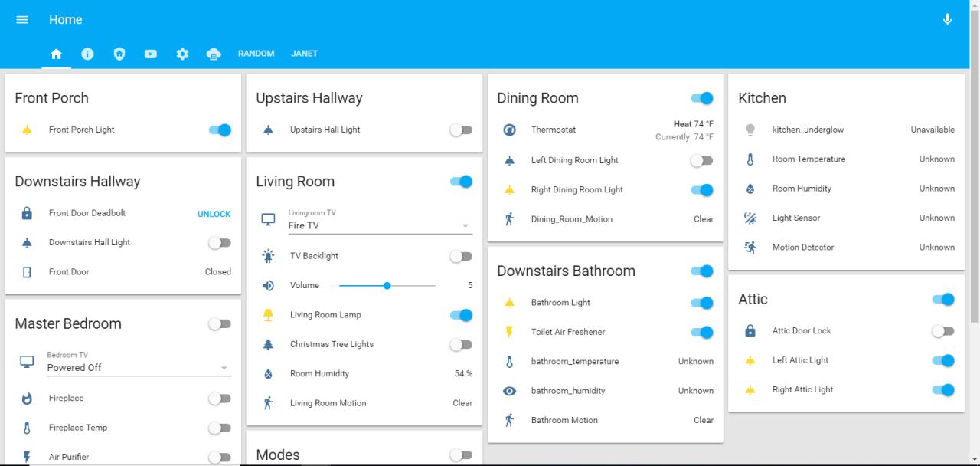Screen dimensions: 980x466
Task: Open the hamburger menu sidebar
Action: point(22,20)
